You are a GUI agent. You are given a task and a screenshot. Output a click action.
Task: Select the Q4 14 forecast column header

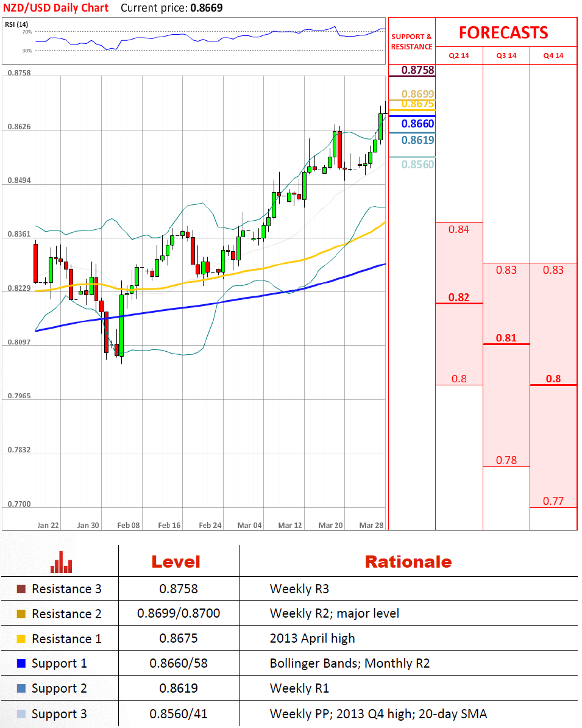pos(553,55)
